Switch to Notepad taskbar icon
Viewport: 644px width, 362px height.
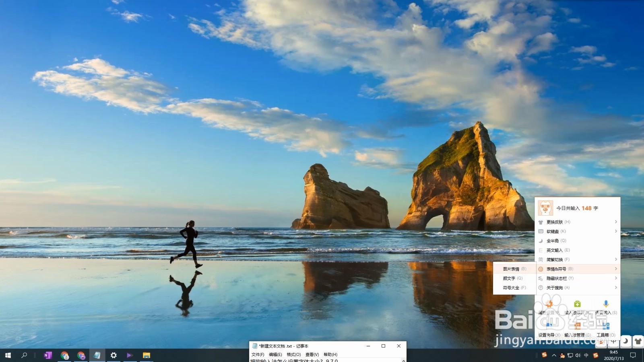point(97,355)
